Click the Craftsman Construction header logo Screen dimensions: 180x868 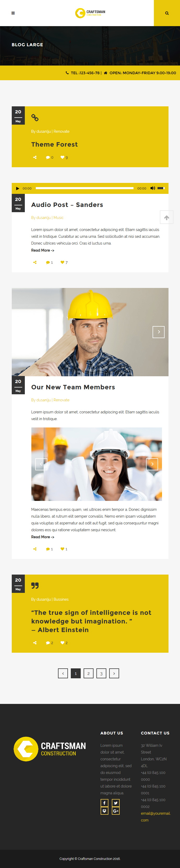[90, 13]
